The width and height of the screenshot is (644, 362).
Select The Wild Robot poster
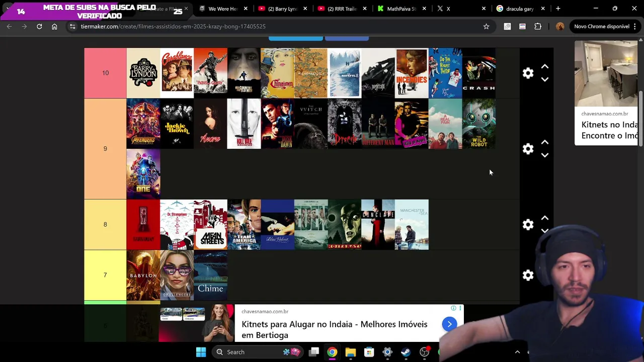point(479,124)
